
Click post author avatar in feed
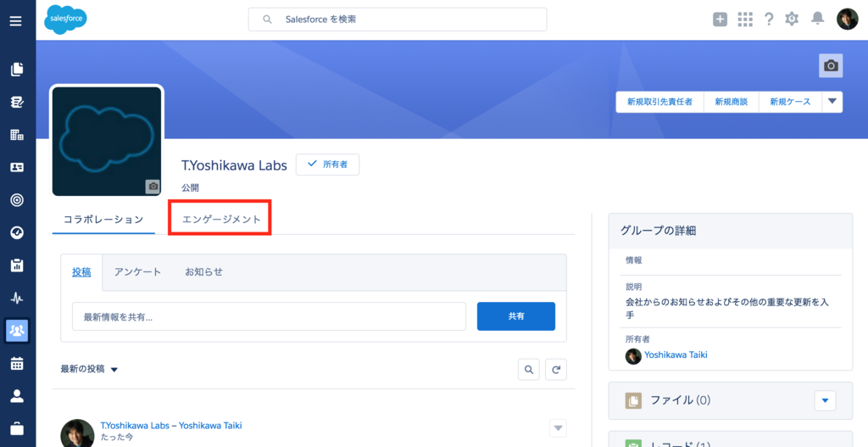click(x=77, y=433)
